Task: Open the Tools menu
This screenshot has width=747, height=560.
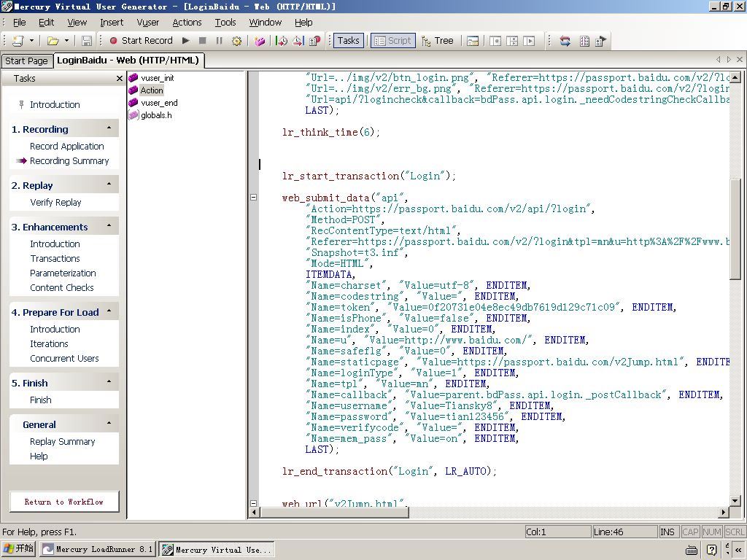Action: (x=225, y=23)
